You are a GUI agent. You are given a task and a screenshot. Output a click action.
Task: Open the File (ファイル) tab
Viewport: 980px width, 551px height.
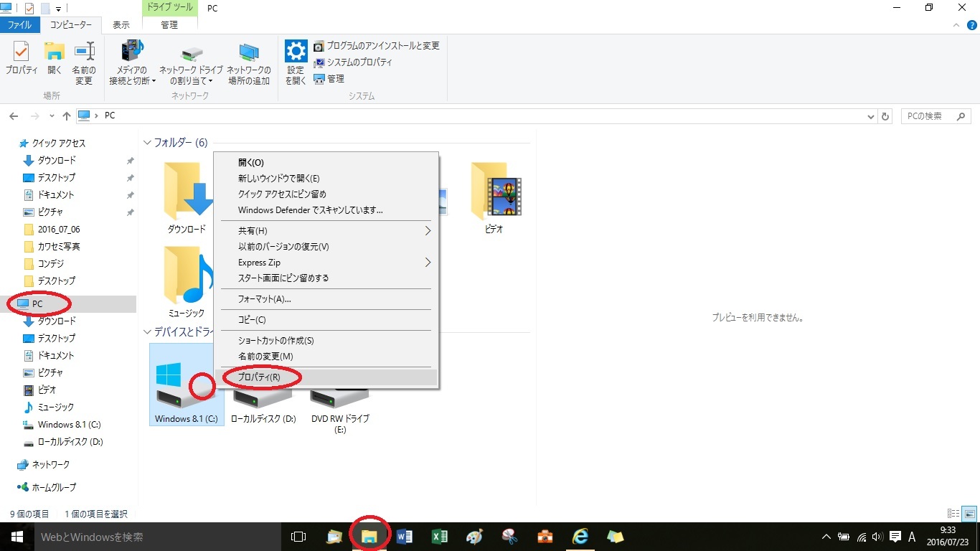[19, 24]
